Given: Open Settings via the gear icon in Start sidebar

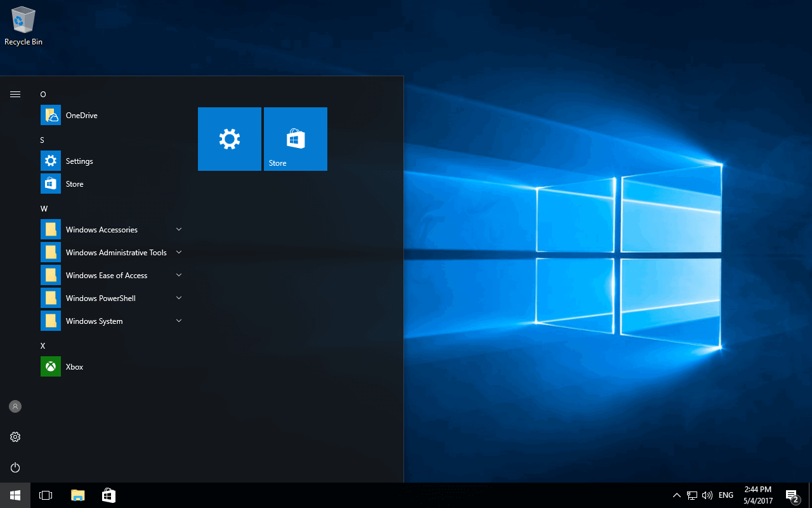Looking at the screenshot, I should pyautogui.click(x=15, y=437).
